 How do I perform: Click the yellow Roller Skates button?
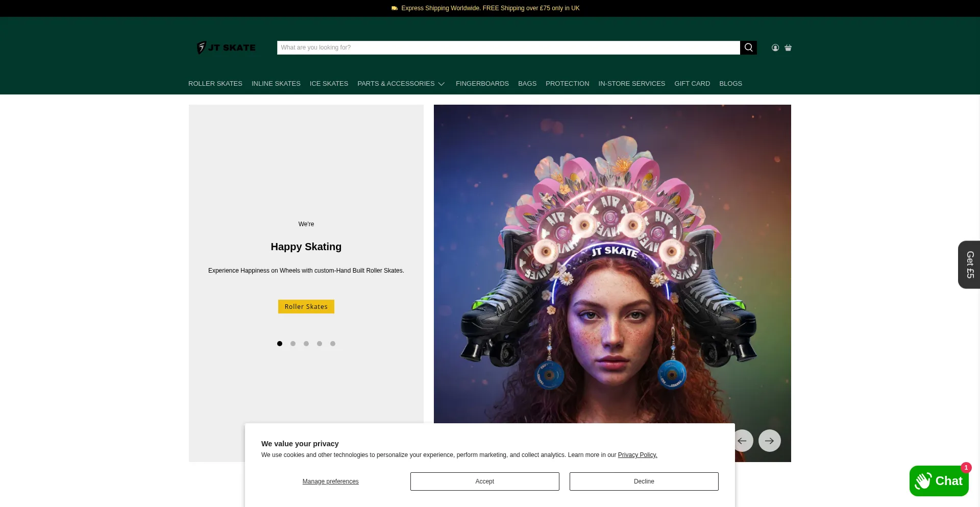point(306,307)
